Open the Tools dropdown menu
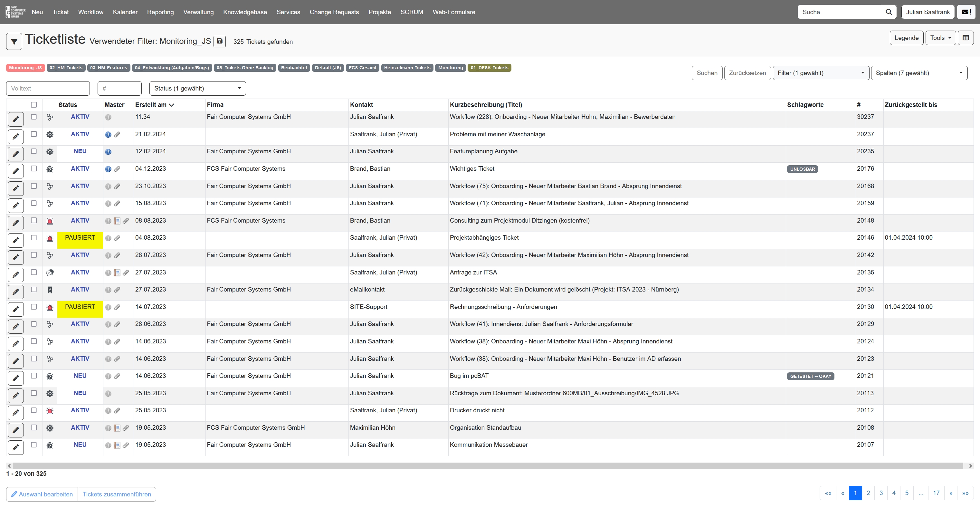This screenshot has width=980, height=508. click(x=940, y=38)
